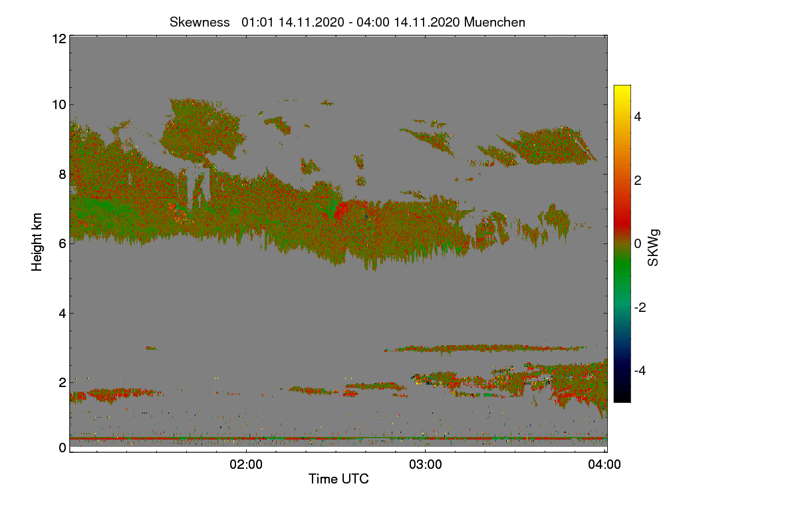This screenshot has height=532, width=798.
Task: Click the 'SKWg' colorbar label
Action: [654, 247]
